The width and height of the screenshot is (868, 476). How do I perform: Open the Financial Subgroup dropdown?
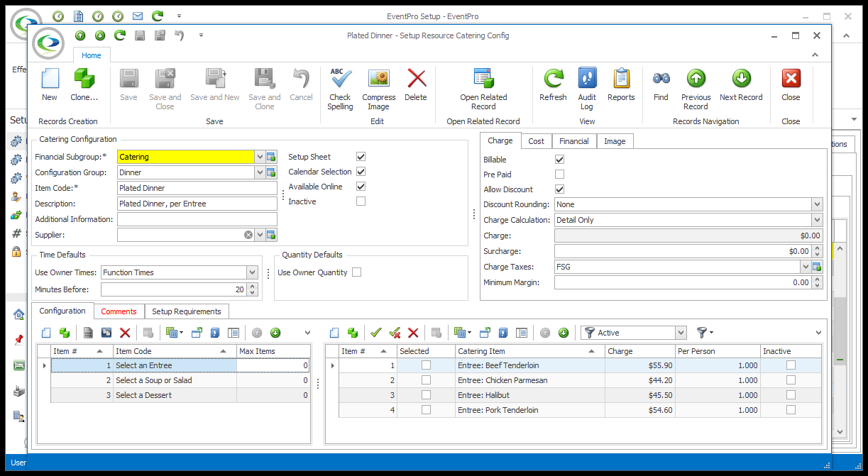coord(260,157)
